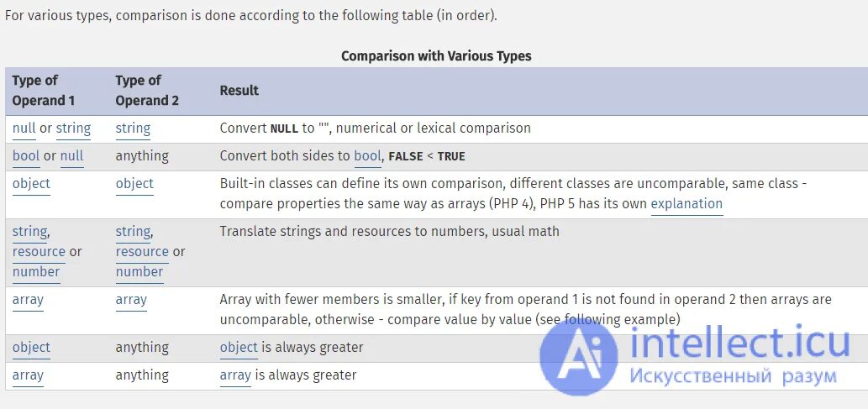Screen dimensions: 868x409
Task: Open 'array' link in Operand 2 column
Action: [x=131, y=300]
